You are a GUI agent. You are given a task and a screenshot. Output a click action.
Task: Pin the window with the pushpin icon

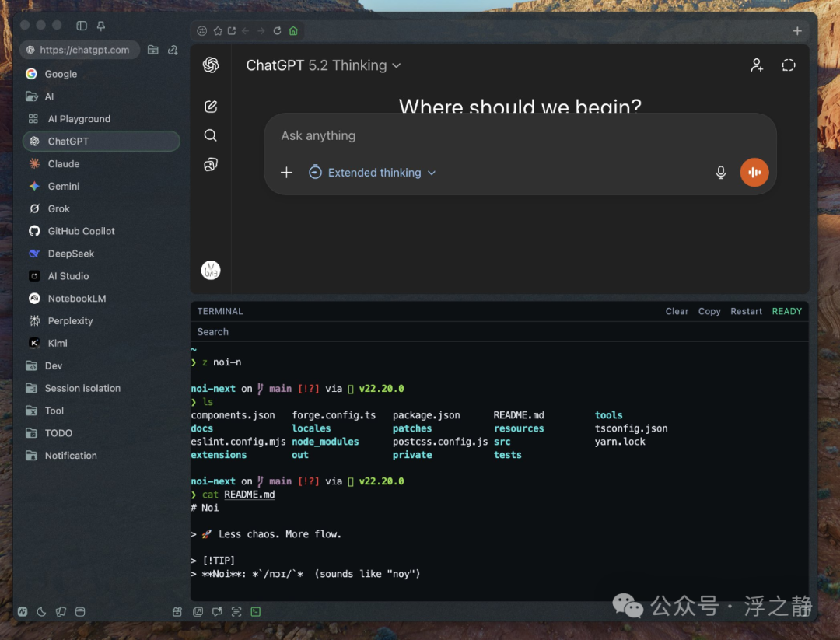pos(100,26)
